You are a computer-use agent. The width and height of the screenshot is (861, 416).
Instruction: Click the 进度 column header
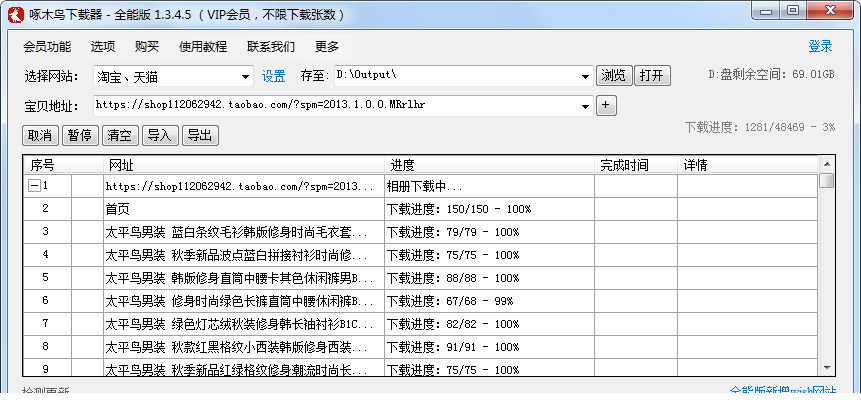pyautogui.click(x=402, y=164)
